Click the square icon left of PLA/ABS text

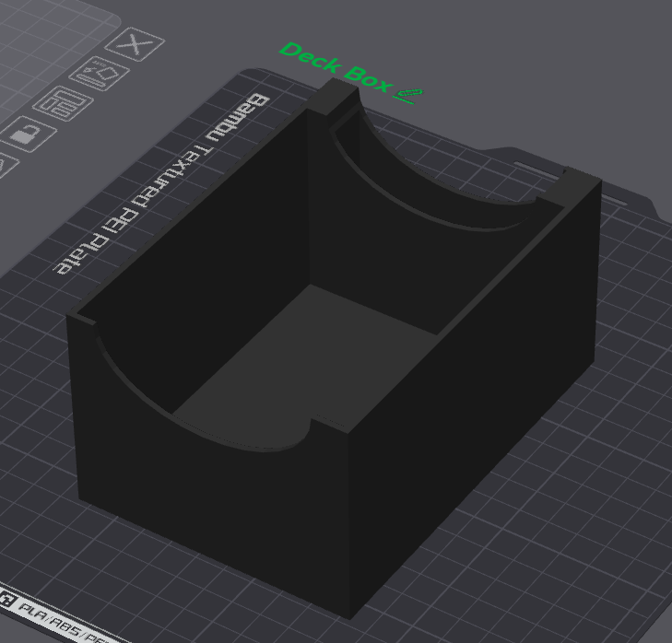click(7, 602)
